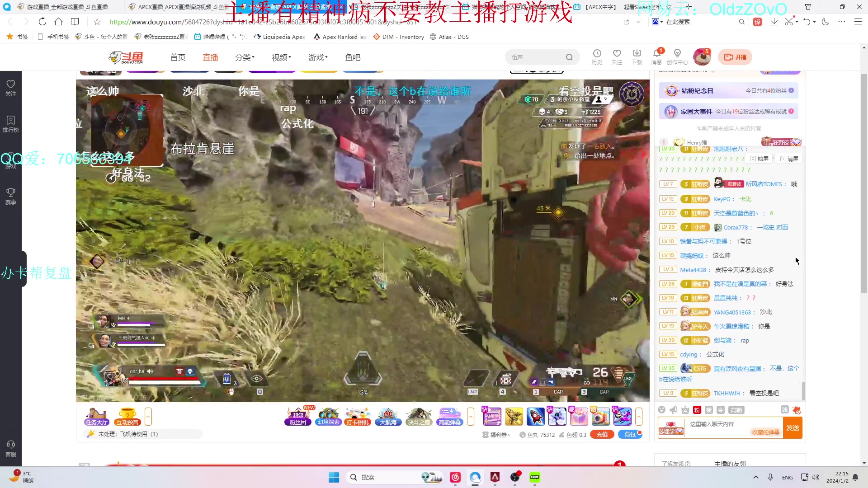Open the 背包 backpack button
868x488 pixels.
[x=630, y=435]
